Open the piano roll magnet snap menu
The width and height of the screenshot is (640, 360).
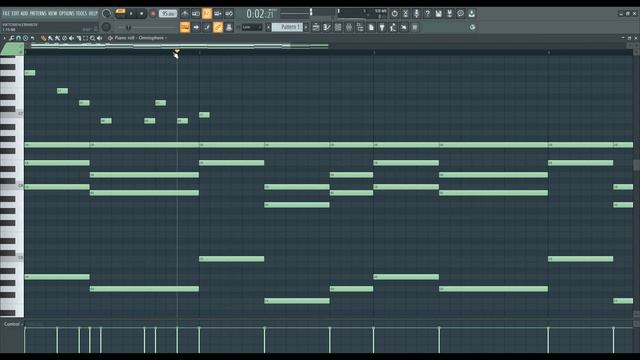[x=18, y=38]
